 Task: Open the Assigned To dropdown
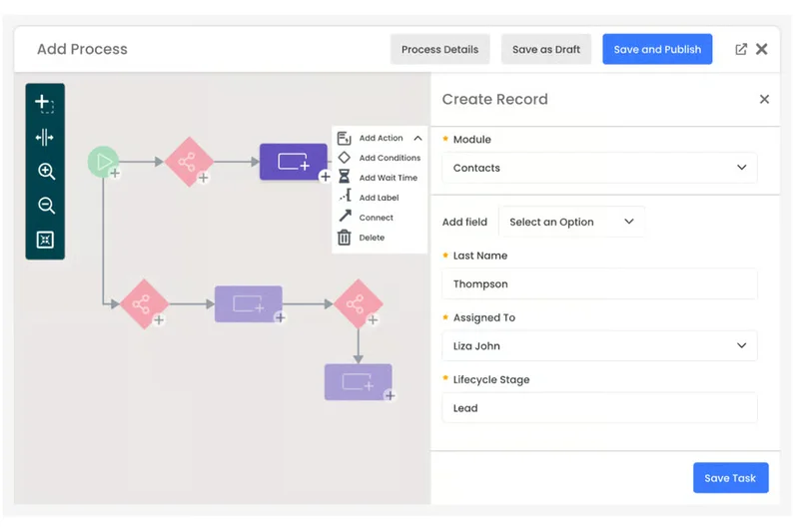point(599,345)
